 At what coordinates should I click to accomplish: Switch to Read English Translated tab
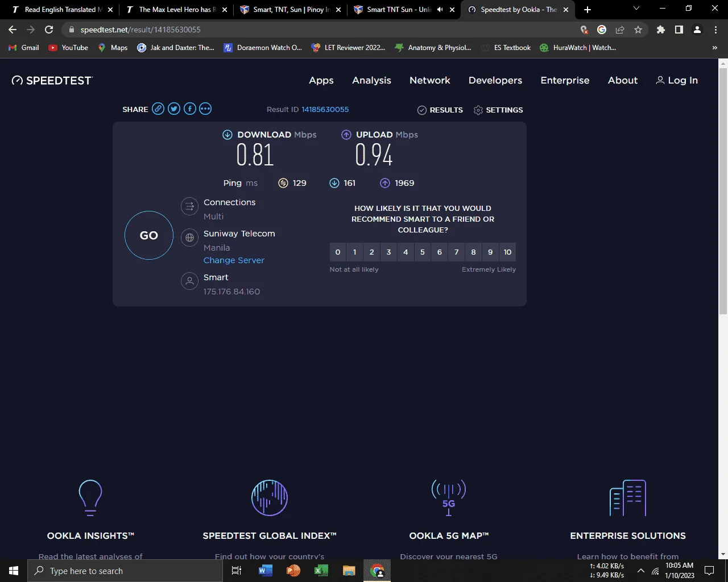(x=63, y=10)
